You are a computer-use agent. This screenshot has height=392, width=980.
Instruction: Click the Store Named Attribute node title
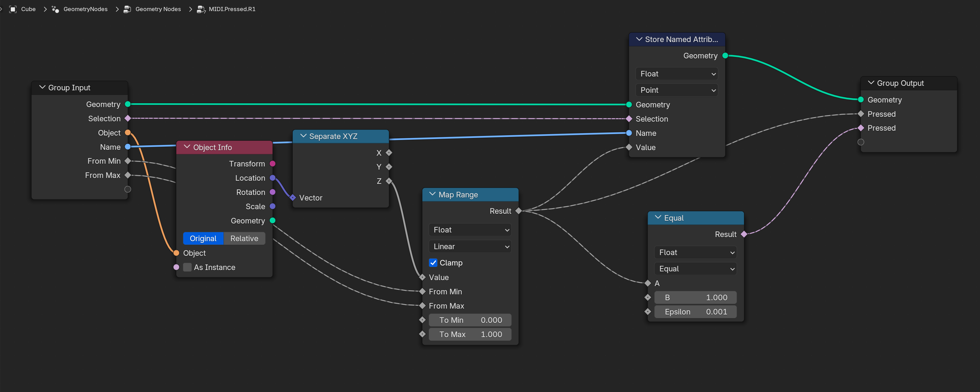coord(681,39)
